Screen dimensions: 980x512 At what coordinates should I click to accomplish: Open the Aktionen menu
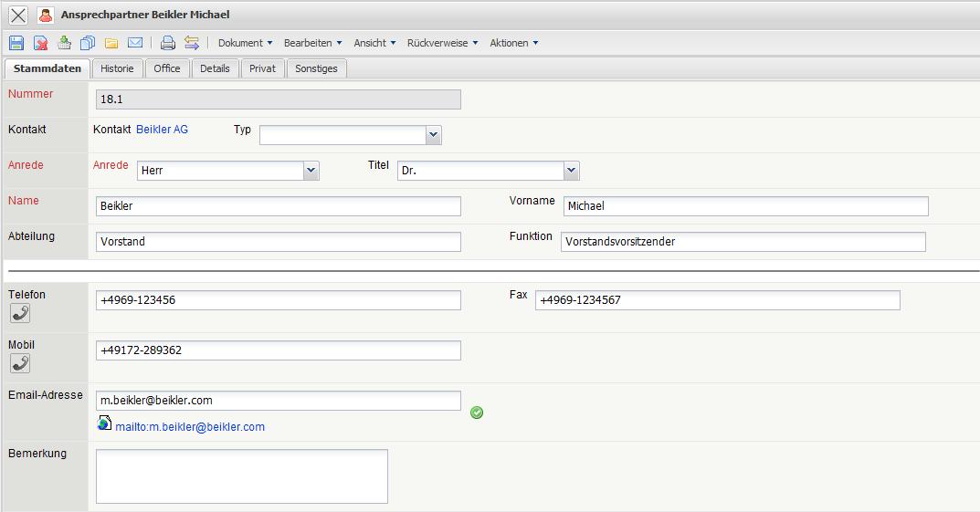[x=513, y=43]
